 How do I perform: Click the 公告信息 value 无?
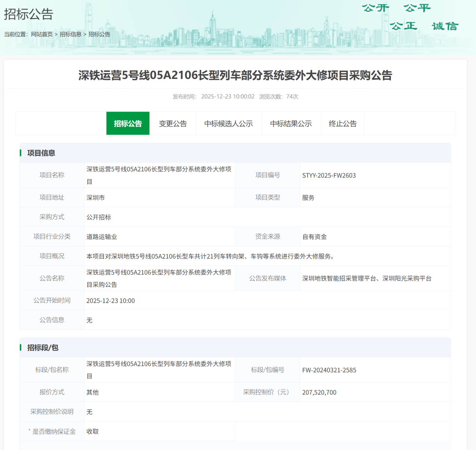pyautogui.click(x=89, y=320)
